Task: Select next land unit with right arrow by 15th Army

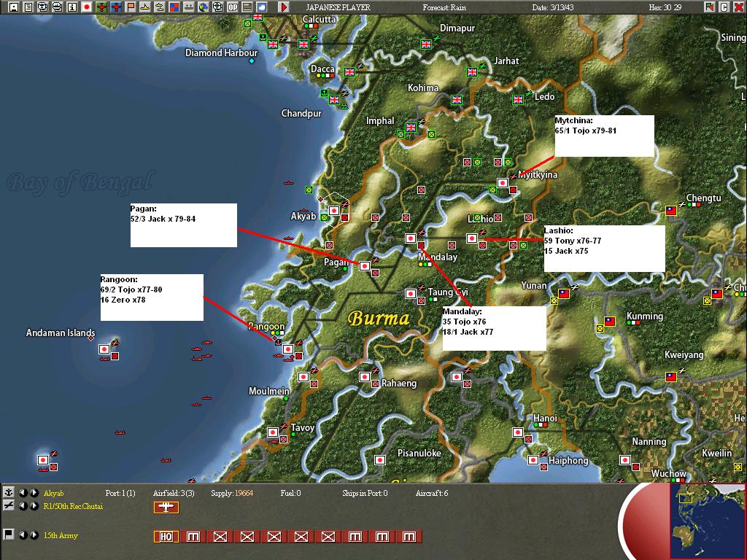Action: click(34, 535)
